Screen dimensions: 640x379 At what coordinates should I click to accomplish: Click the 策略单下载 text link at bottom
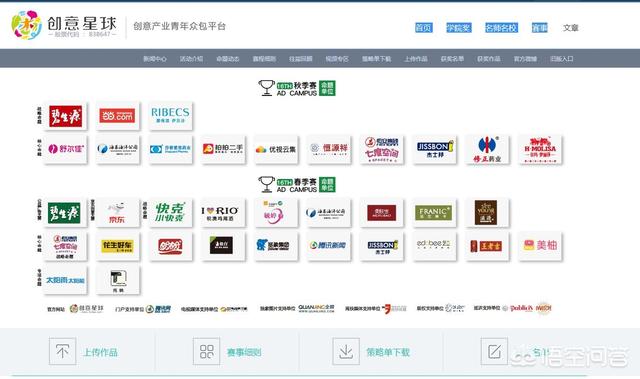[x=388, y=352]
